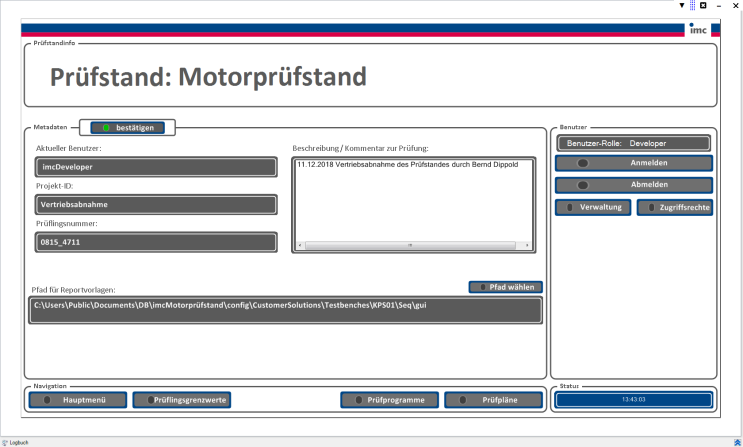Open Verwaltung user management
Image resolution: width=743 pixels, height=447 pixels.
(593, 207)
